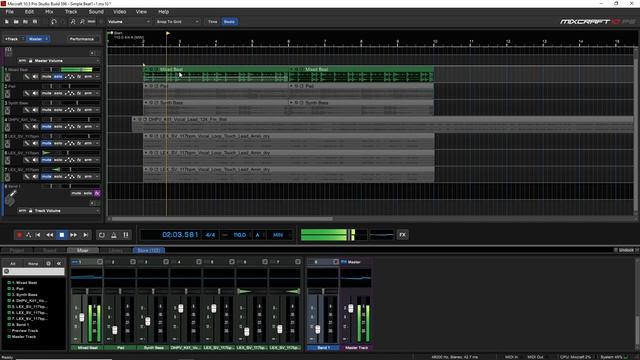This screenshot has height=360, width=640.
Task: Toggle 1. Mixed Beat checkbox in mixer list
Action: click(9, 282)
